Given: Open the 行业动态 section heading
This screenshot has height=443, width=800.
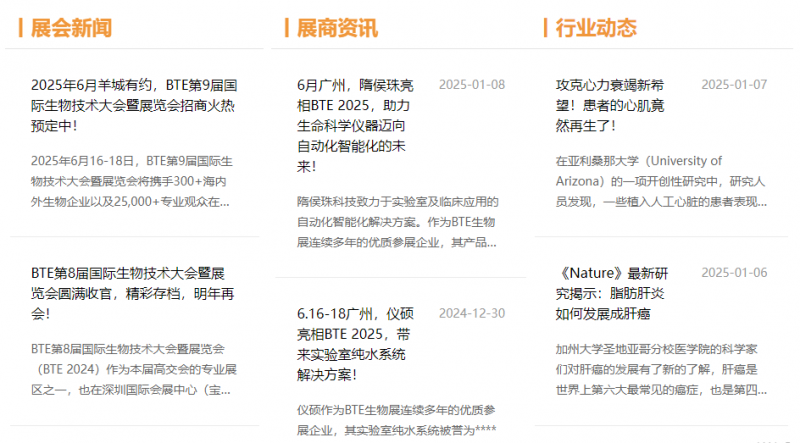Looking at the screenshot, I should click(596, 28).
